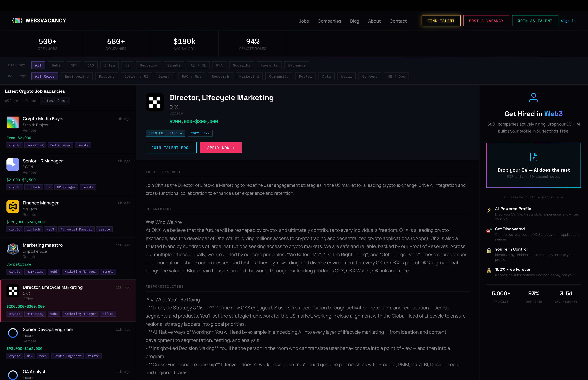
Task: Open Jobs in navigation menu
Action: tap(304, 21)
